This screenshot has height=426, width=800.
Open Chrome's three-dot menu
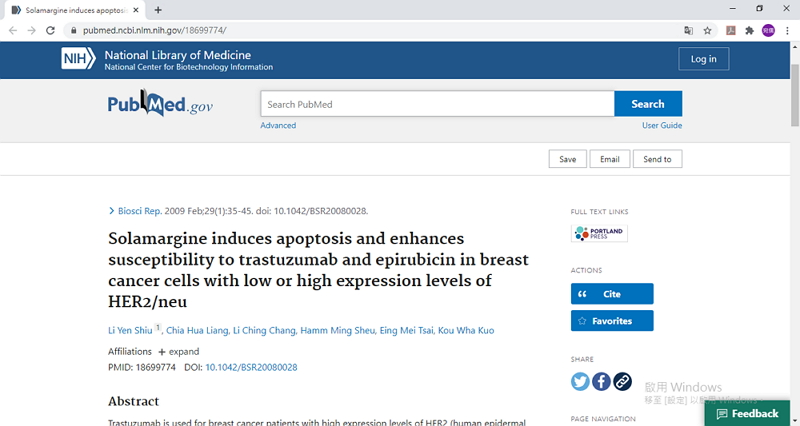pos(787,30)
